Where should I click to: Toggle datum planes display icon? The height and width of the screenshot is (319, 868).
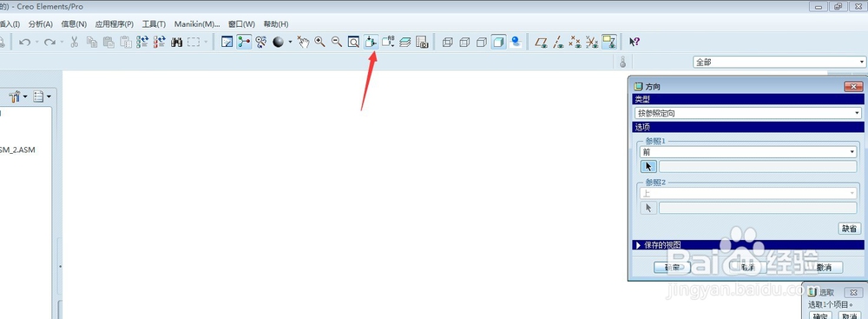(x=542, y=43)
